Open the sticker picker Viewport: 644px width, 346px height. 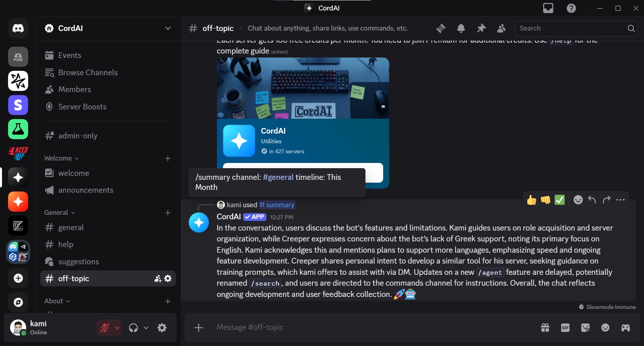(x=585, y=327)
